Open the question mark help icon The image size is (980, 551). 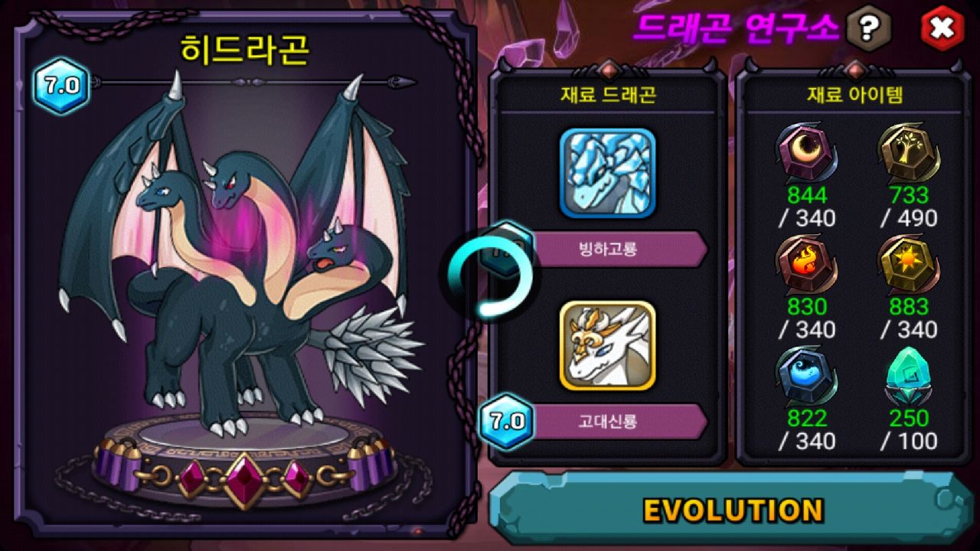tap(867, 29)
